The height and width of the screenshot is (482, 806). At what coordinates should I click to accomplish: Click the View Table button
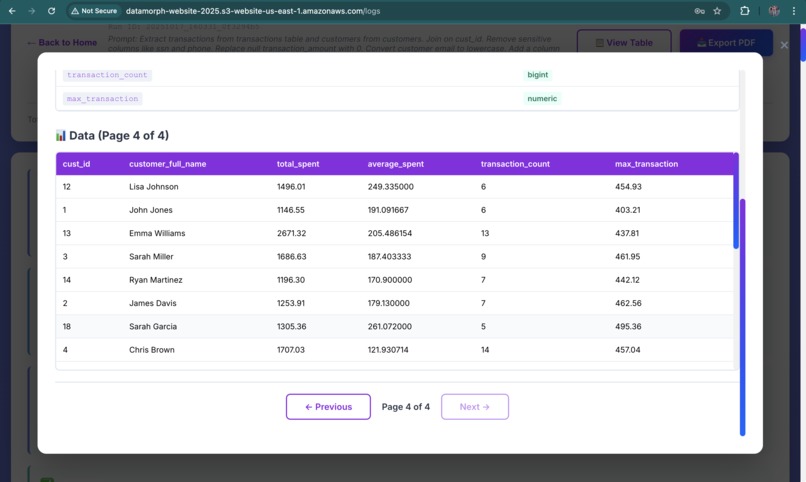(x=624, y=43)
